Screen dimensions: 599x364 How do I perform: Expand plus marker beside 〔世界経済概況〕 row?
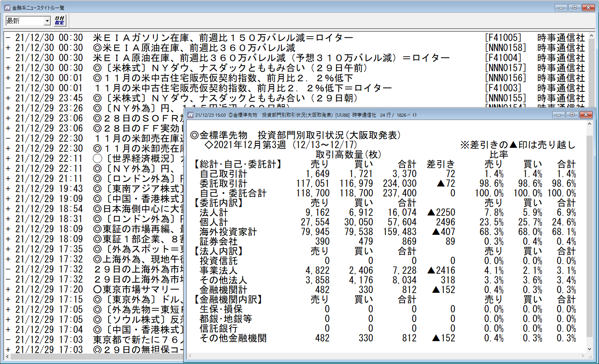[x=8, y=159]
